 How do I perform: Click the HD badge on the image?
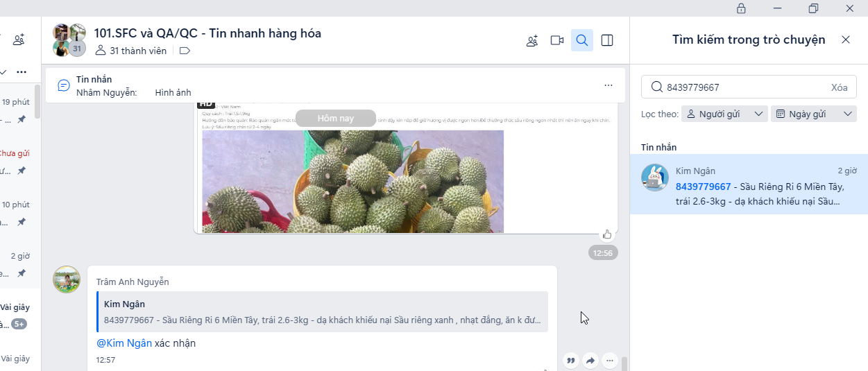tap(205, 104)
